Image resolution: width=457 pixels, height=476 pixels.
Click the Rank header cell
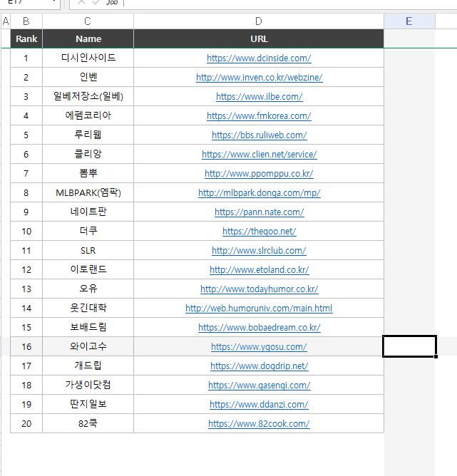coord(26,39)
